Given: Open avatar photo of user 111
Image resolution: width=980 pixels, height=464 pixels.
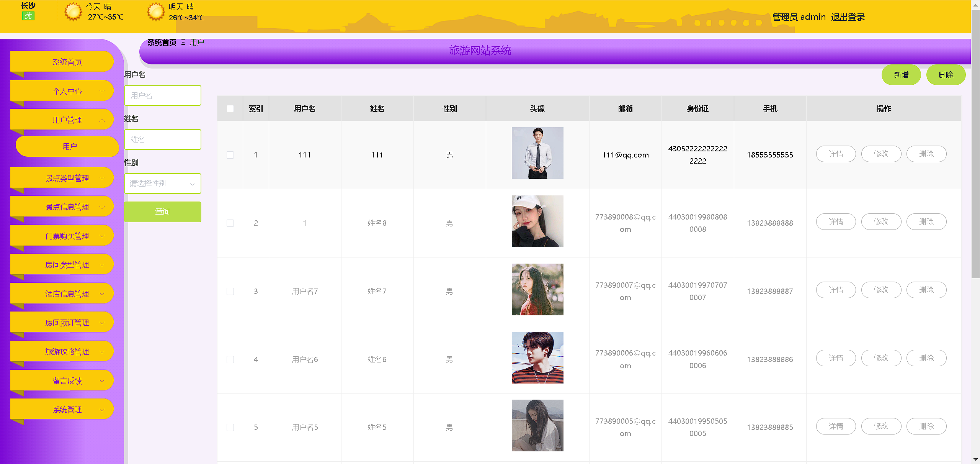Looking at the screenshot, I should coord(537,153).
